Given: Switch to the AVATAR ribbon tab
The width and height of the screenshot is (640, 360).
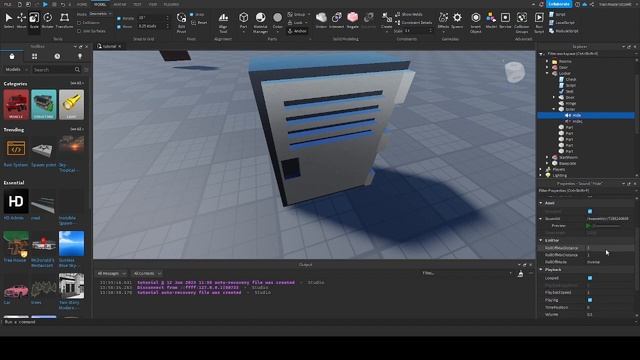Looking at the screenshot, I should coord(120,4).
